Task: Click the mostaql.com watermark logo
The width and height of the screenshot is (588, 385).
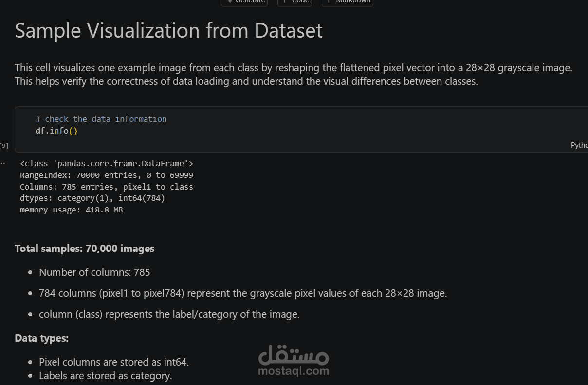Action: (x=294, y=361)
